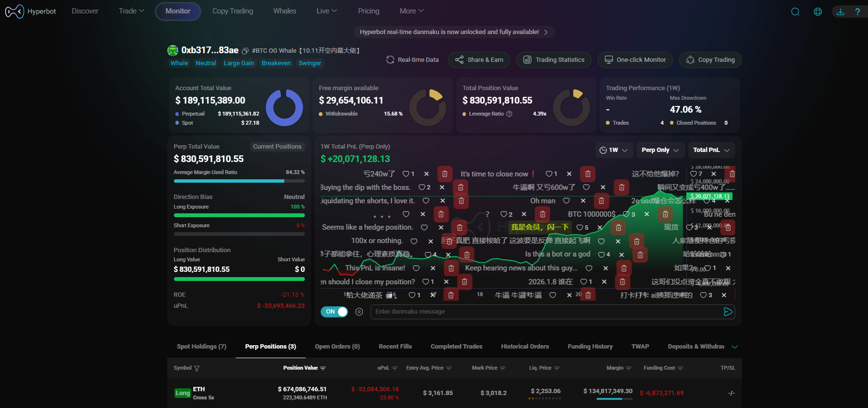
Task: Filter Symbol column funnel icon
Action: tap(197, 368)
